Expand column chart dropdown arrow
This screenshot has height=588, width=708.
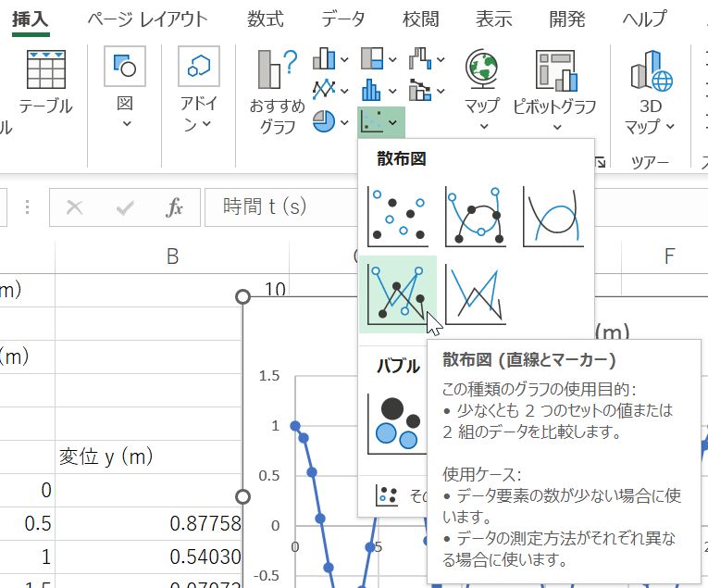click(344, 59)
